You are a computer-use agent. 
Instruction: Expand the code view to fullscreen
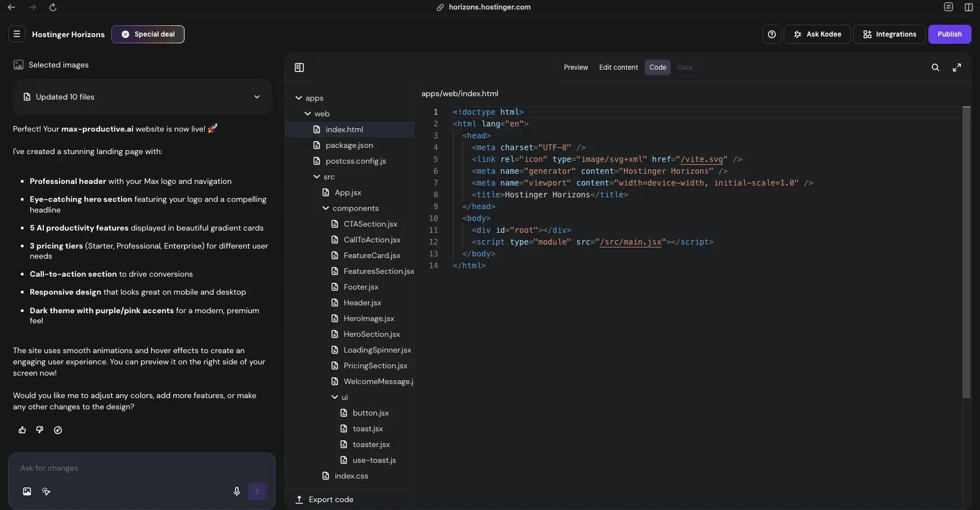957,67
